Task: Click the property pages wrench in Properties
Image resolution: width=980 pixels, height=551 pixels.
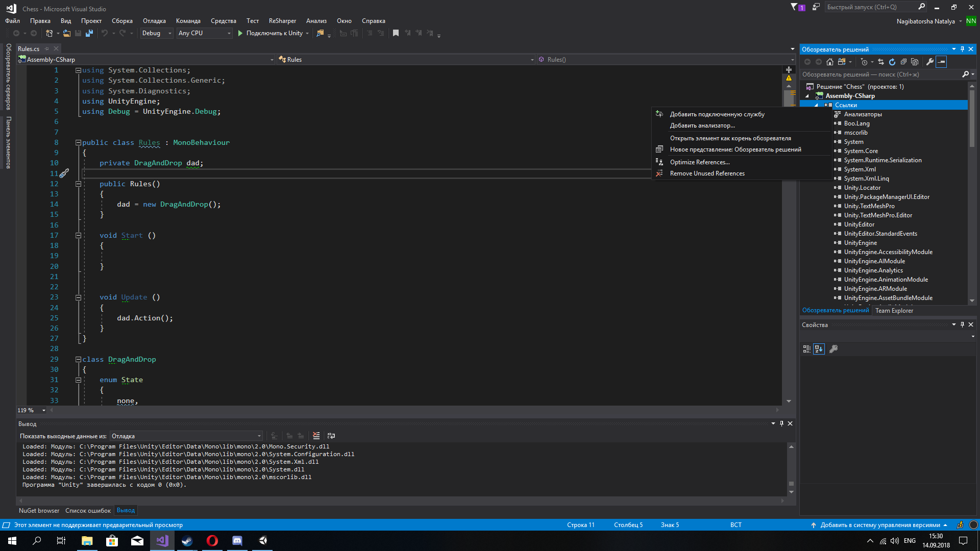Action: 834,349
